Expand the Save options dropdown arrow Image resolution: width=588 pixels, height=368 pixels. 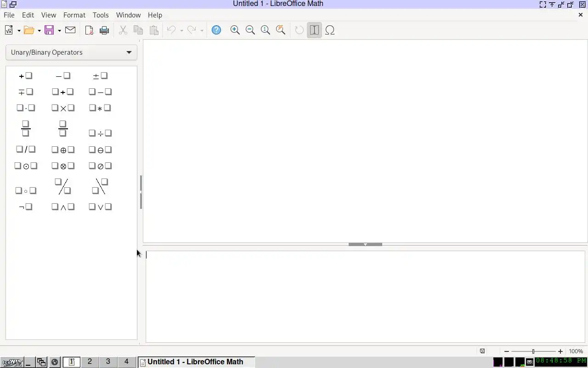click(59, 30)
